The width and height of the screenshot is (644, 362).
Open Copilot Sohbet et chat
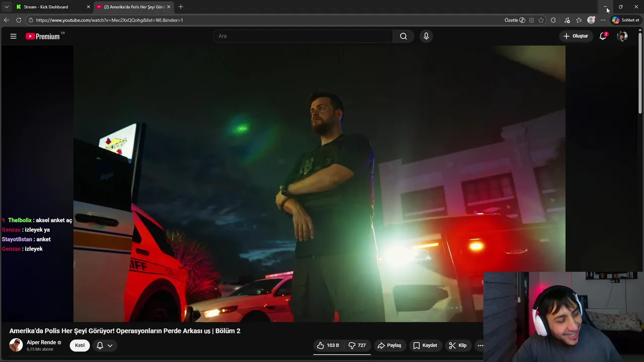click(x=625, y=20)
